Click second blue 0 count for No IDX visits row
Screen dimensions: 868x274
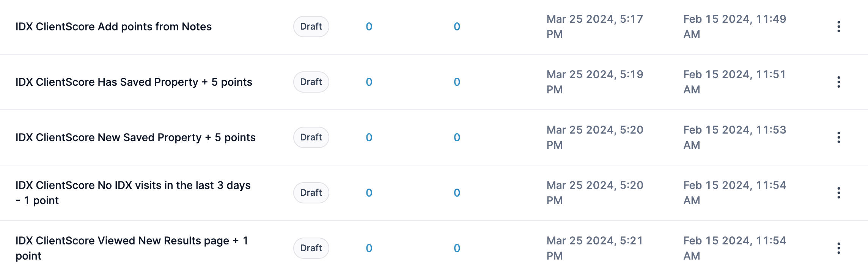[457, 193]
